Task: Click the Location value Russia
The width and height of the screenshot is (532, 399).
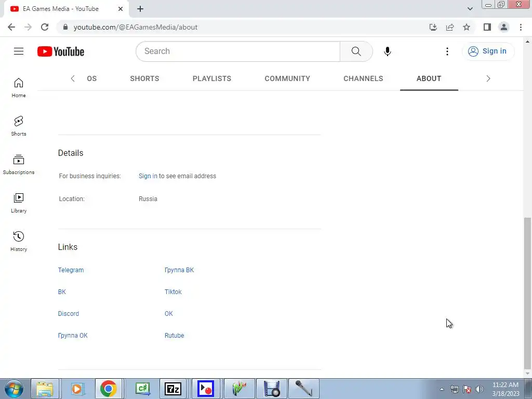Action: (x=148, y=199)
